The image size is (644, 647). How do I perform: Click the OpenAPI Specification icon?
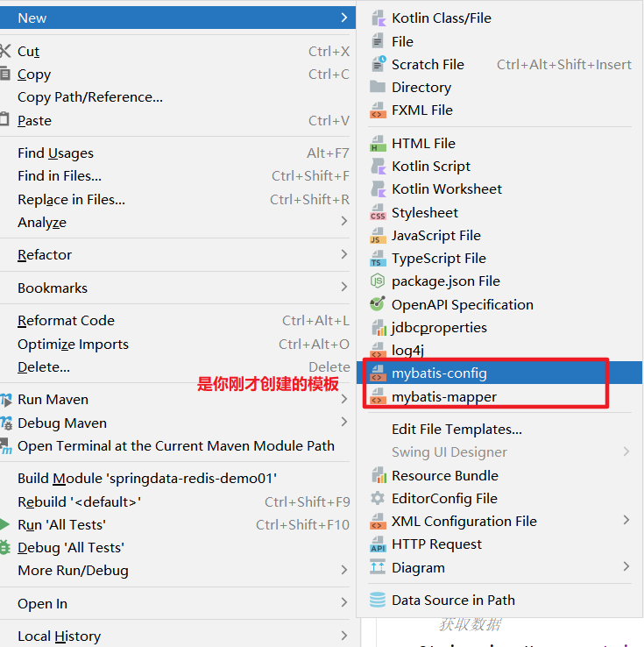click(378, 304)
